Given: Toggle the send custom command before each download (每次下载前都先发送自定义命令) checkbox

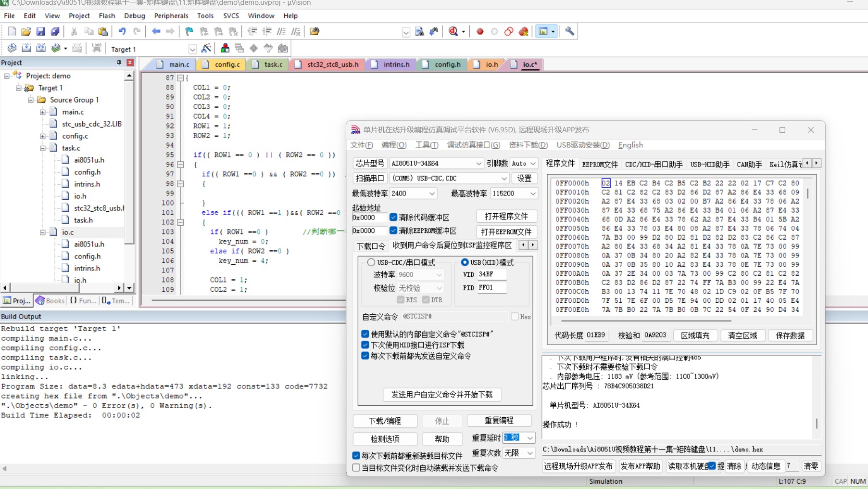Looking at the screenshot, I should [x=365, y=356].
